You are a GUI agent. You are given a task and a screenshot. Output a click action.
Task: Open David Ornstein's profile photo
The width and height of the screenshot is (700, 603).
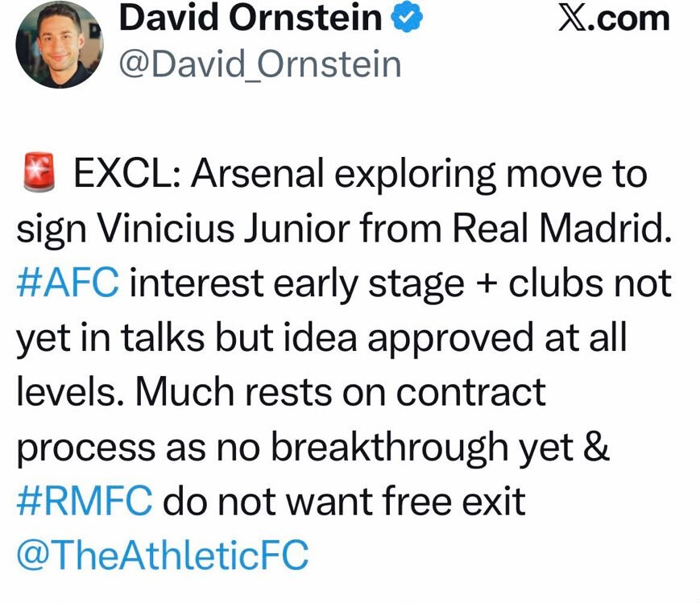(x=60, y=43)
